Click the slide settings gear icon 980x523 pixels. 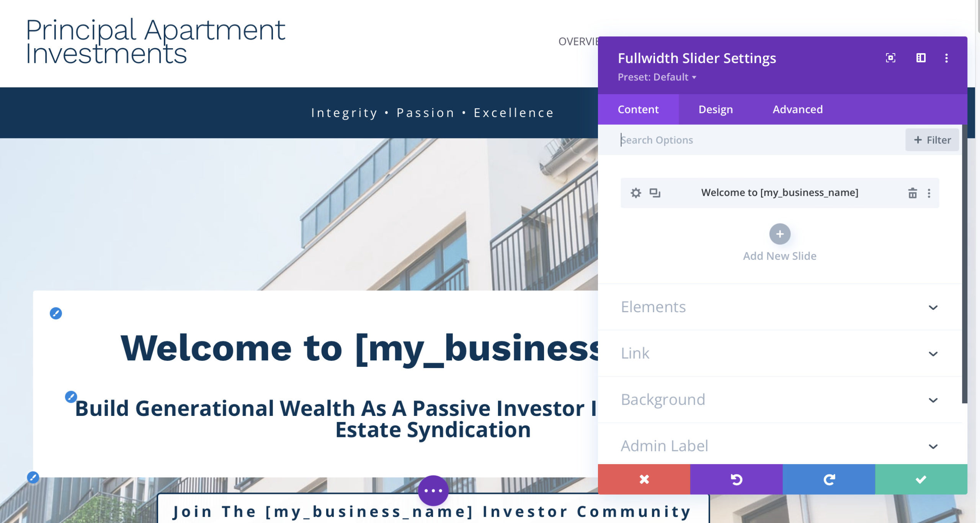point(636,192)
